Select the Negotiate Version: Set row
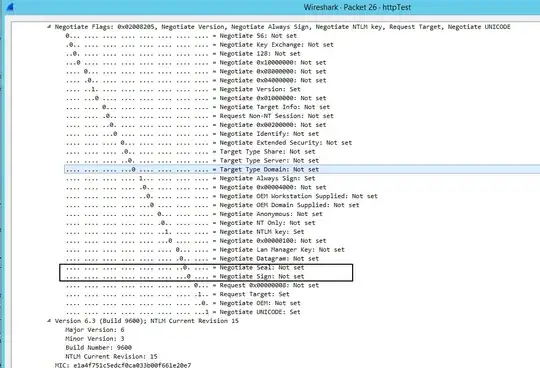 (x=183, y=89)
